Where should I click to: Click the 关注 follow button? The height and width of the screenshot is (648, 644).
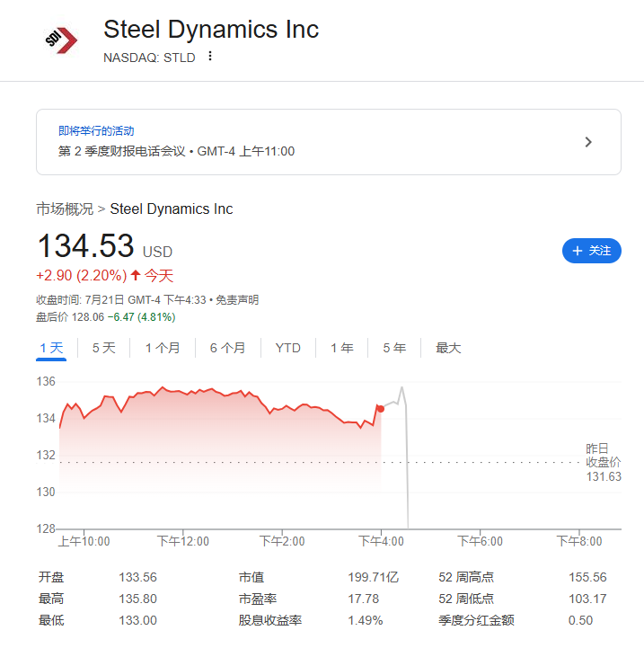pos(591,251)
